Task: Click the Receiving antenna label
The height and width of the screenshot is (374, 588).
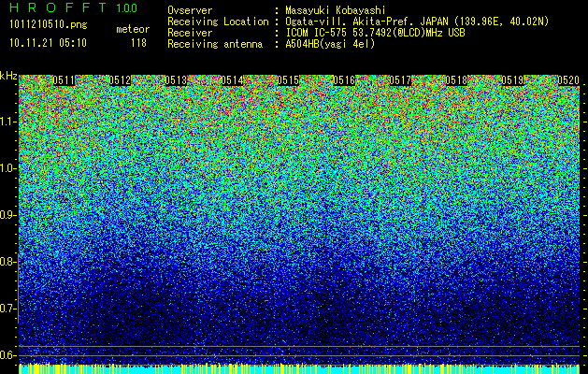Action: [x=215, y=44]
